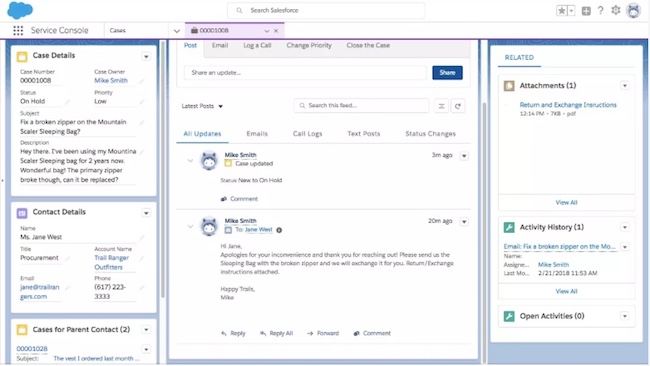Switch to the Post tab
The height and width of the screenshot is (366, 650).
[x=190, y=46]
